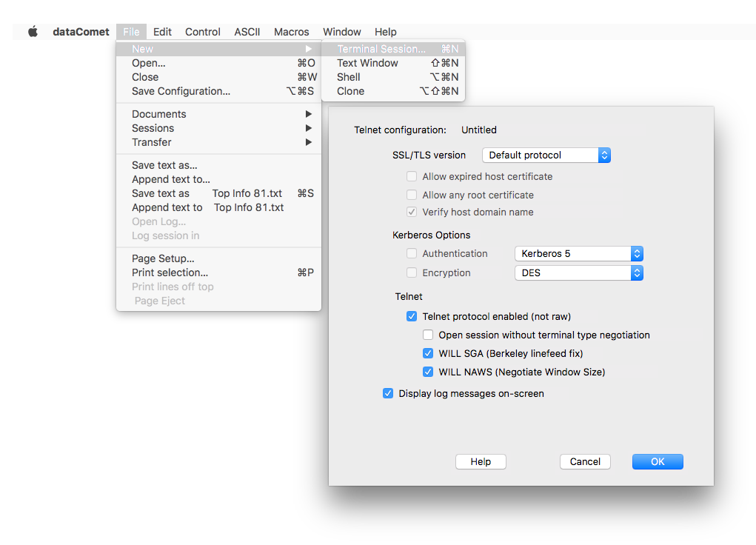Open the Window menu
This screenshot has width=756, height=545.
342,32
